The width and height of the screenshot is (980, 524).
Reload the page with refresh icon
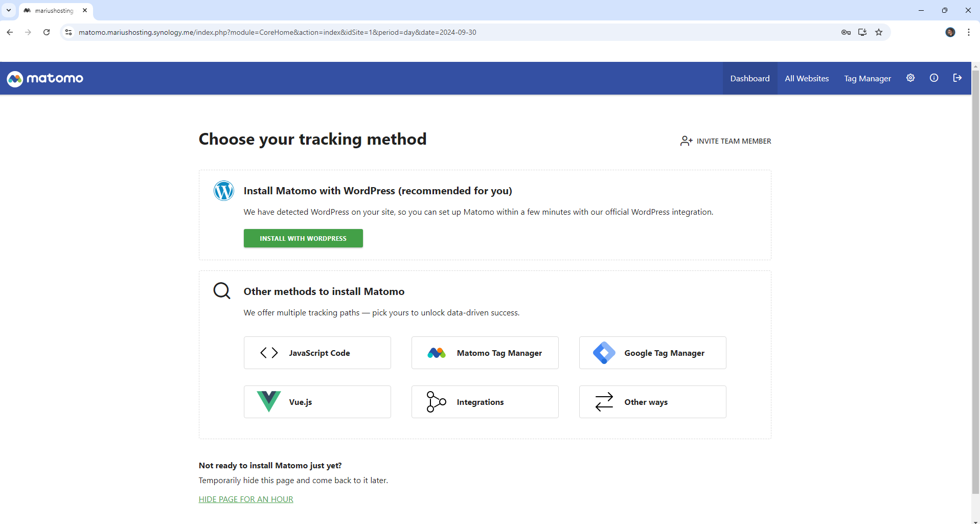47,32
